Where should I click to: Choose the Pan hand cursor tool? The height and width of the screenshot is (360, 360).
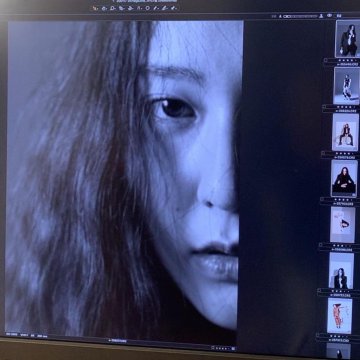[104, 8]
